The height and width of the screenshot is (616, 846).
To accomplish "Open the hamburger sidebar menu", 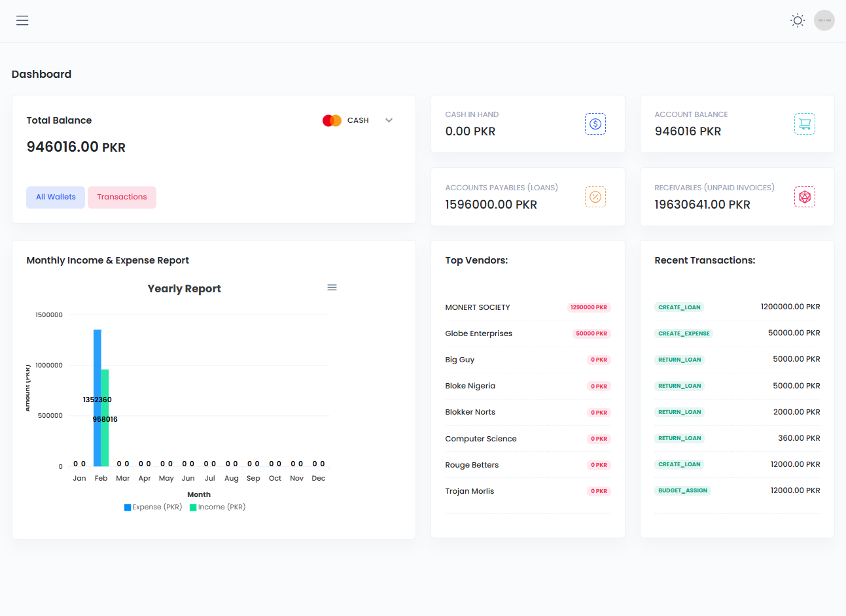I will click(22, 20).
